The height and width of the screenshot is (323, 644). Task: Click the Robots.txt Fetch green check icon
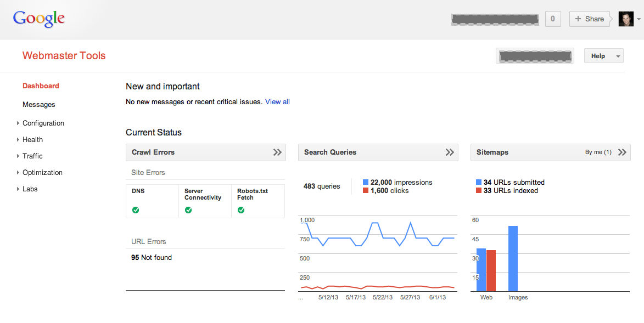pyautogui.click(x=241, y=210)
